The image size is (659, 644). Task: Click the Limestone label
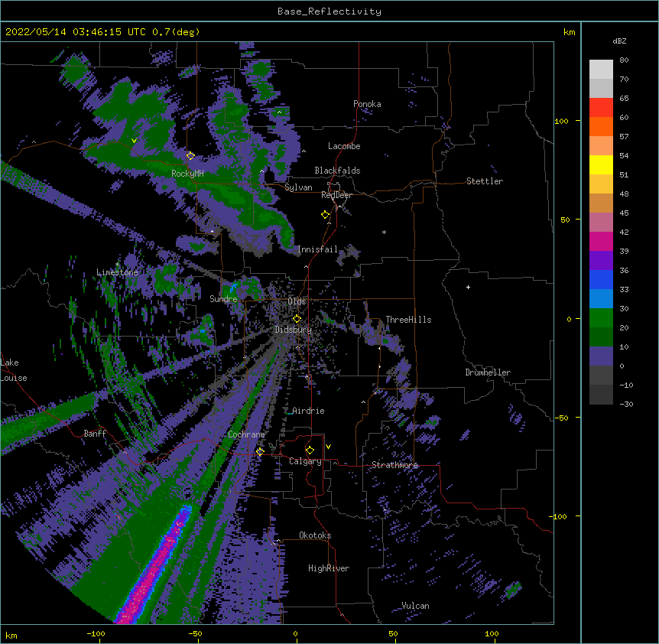pyautogui.click(x=117, y=272)
